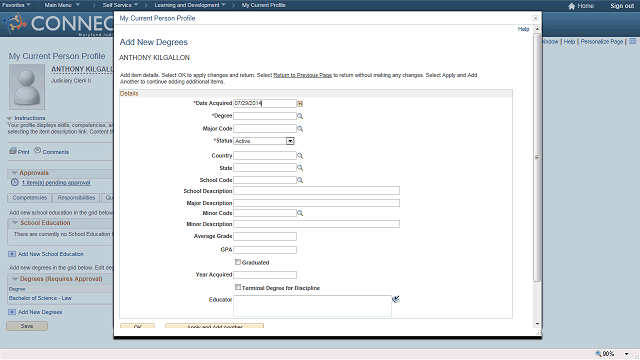The image size is (640, 360).
Task: Click the School Description input field
Action: coord(316,191)
